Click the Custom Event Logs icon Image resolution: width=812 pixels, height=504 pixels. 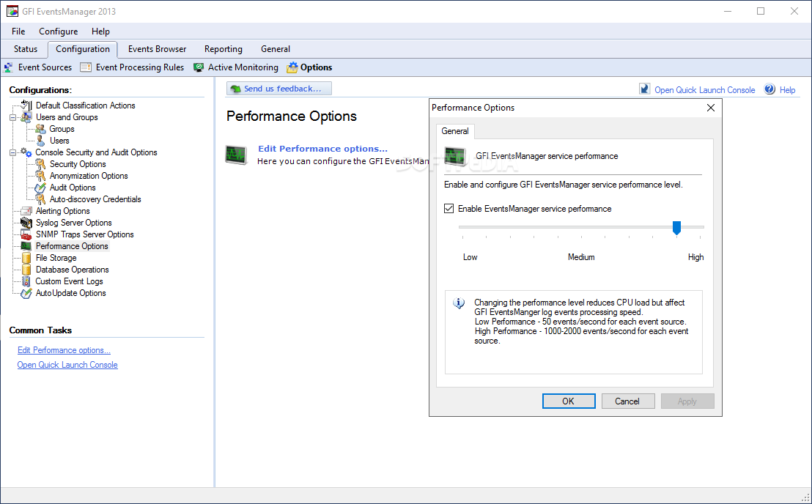click(26, 281)
